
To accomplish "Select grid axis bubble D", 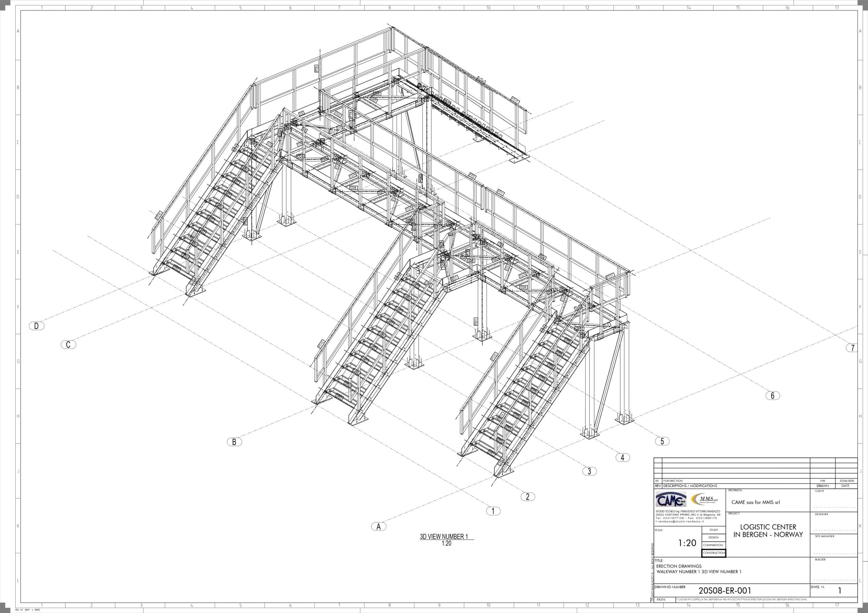I will [36, 326].
